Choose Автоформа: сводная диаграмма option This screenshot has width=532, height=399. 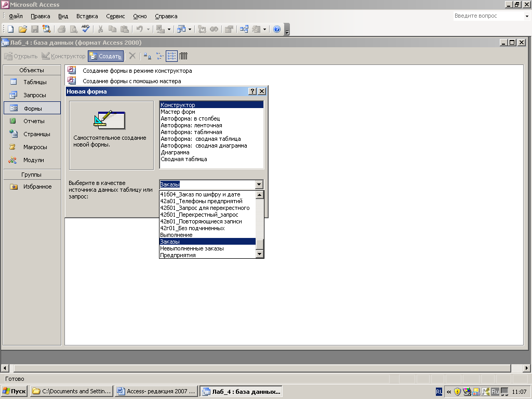click(x=211, y=145)
